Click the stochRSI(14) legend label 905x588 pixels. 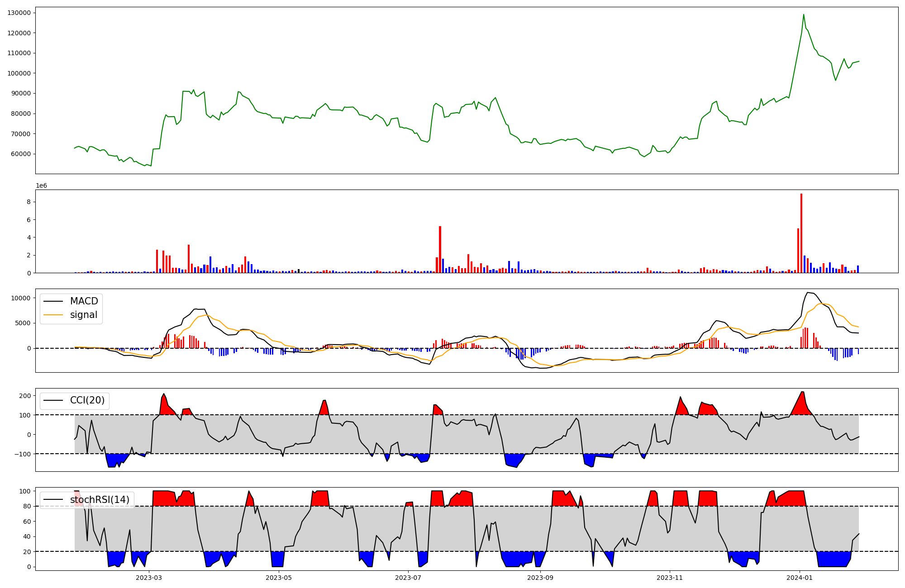tap(100, 500)
